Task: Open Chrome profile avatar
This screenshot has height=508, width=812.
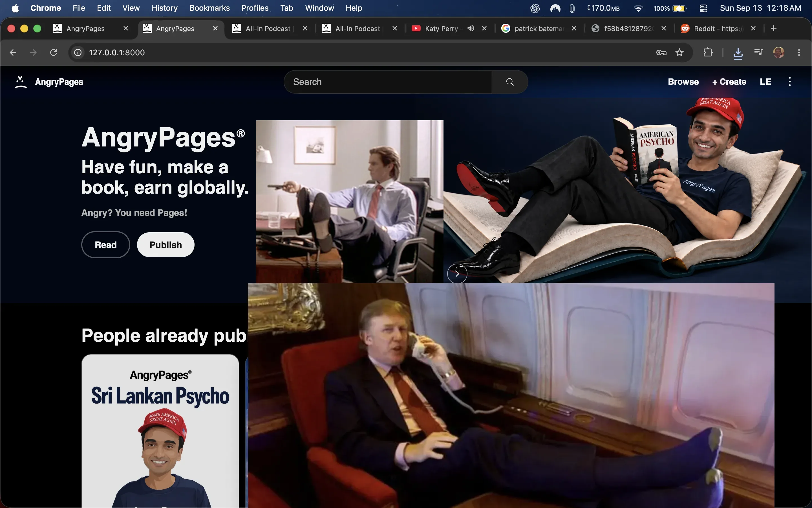Action: (x=778, y=52)
